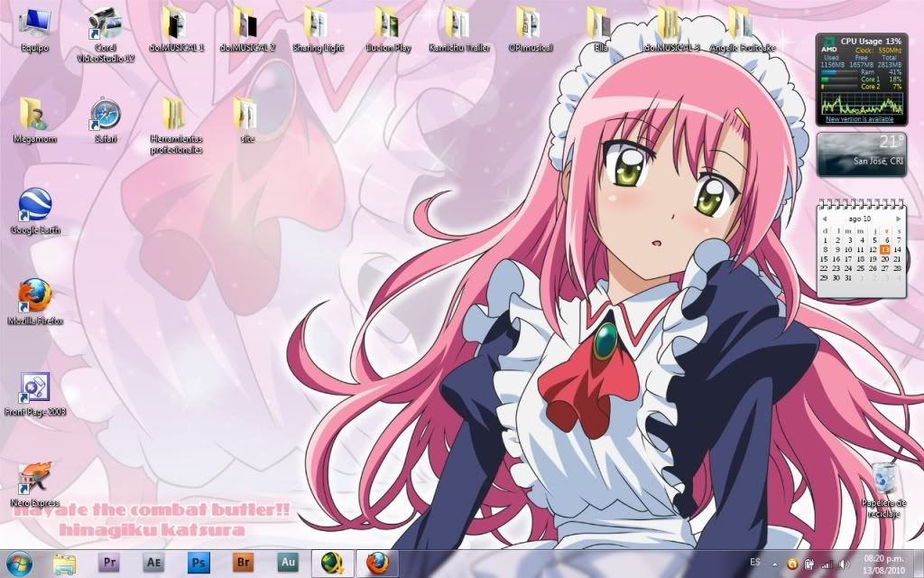Select the do.MUSICAL 2 folder

(x=247, y=30)
